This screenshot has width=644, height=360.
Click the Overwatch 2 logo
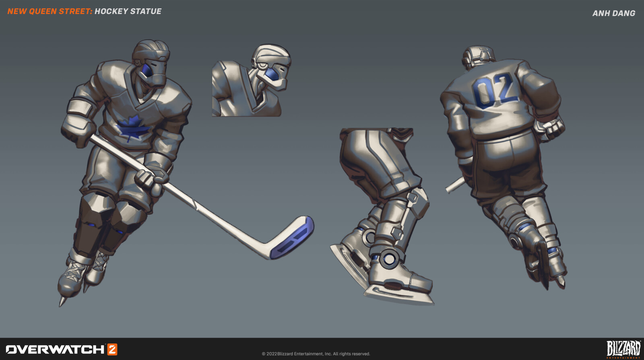62,349
